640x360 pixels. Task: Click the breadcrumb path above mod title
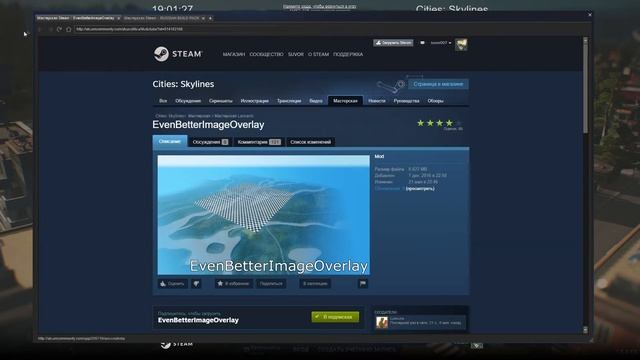pyautogui.click(x=204, y=116)
